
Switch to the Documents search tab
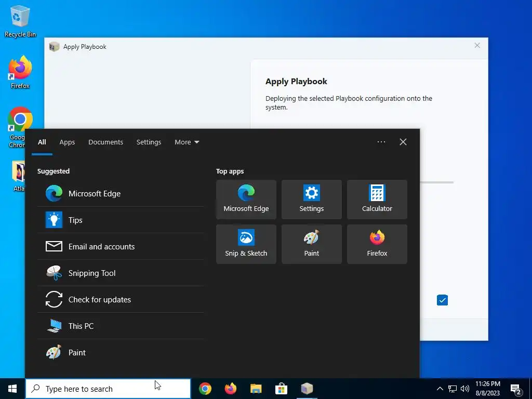coord(105,142)
